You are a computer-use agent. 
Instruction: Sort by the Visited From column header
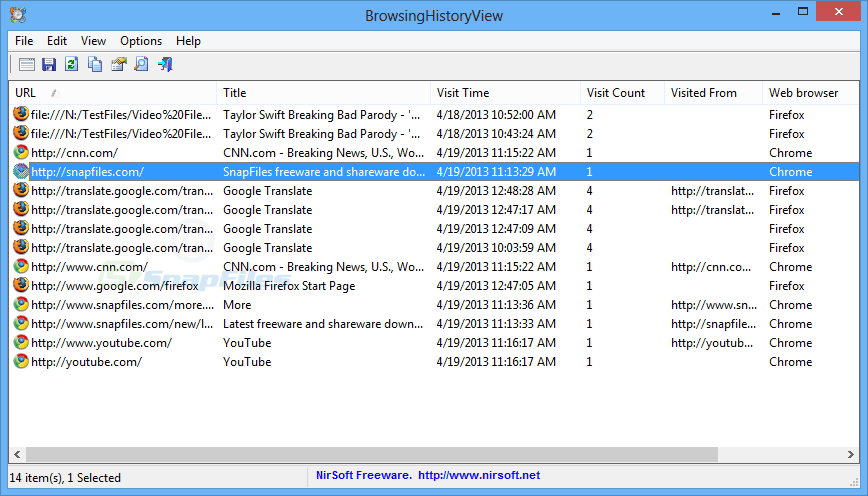pyautogui.click(x=713, y=93)
